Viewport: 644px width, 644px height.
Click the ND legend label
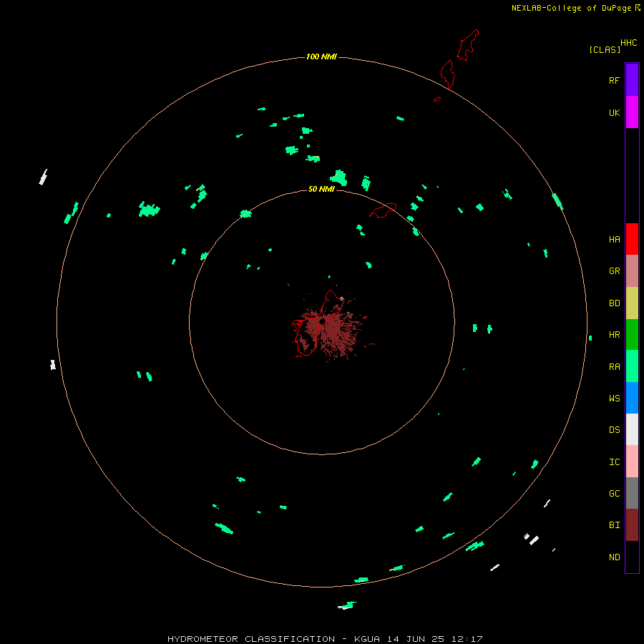[x=614, y=557]
